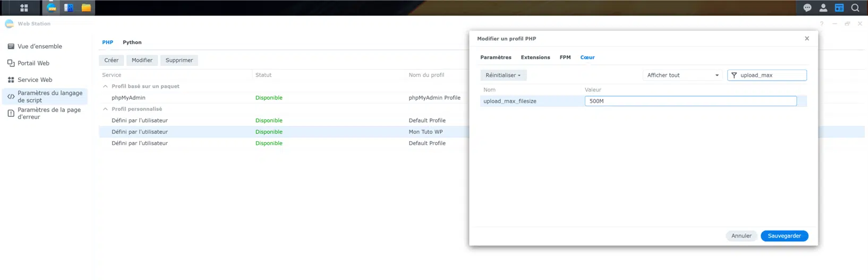Click the search magnifier icon in taskbar
This screenshot has height=280, width=868.
[855, 7]
